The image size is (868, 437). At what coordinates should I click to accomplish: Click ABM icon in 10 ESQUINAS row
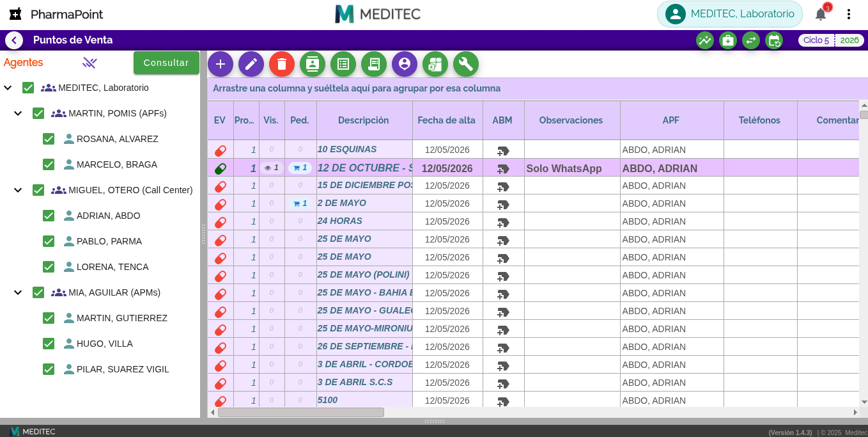pos(503,151)
